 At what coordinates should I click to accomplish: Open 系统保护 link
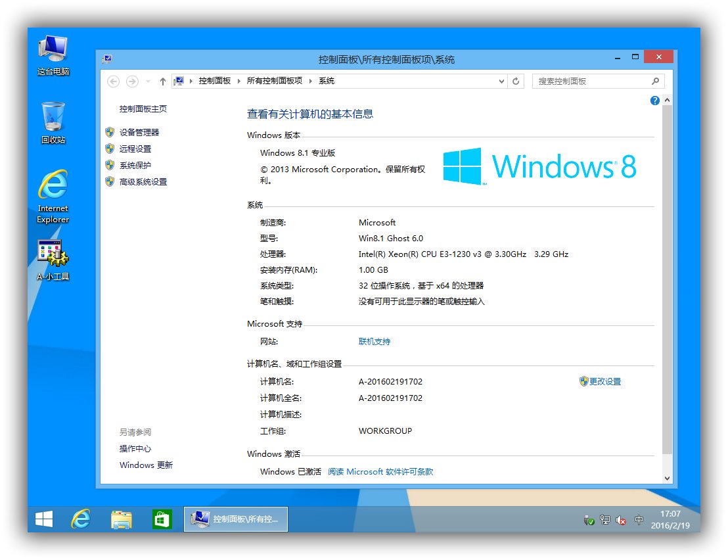click(135, 166)
